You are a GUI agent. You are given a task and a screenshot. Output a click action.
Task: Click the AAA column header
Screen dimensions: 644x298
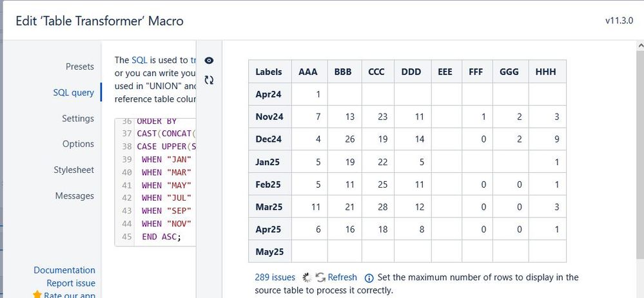309,72
